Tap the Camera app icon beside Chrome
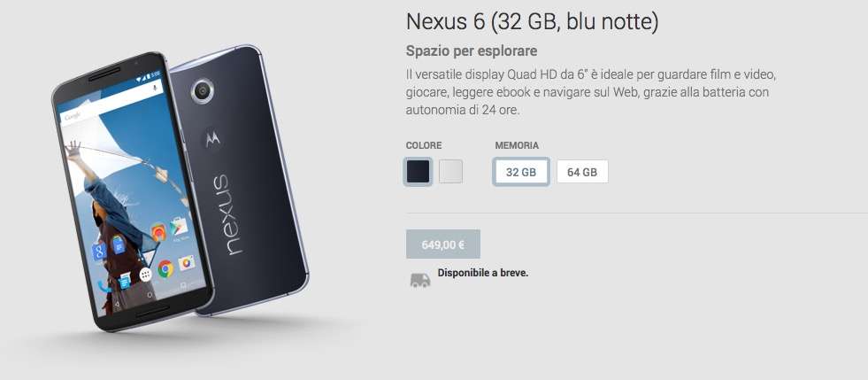Screen dimensions: 868x380 tap(187, 262)
